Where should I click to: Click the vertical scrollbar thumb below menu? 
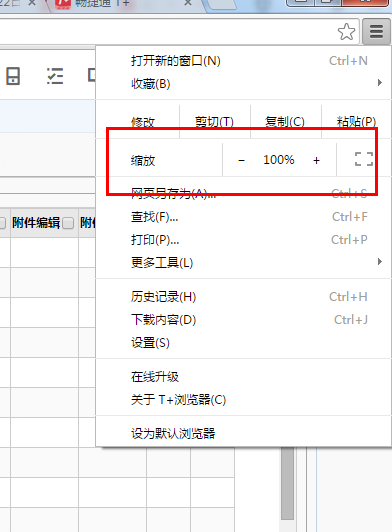[x=288, y=483]
